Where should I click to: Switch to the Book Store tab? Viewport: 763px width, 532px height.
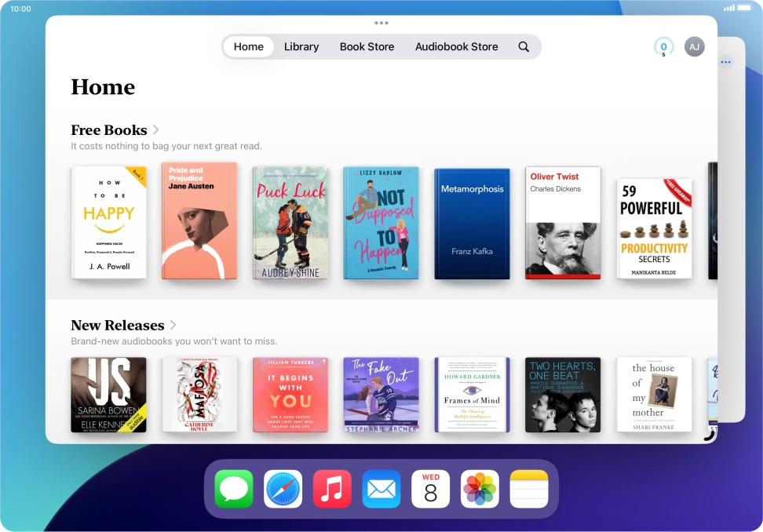point(367,46)
